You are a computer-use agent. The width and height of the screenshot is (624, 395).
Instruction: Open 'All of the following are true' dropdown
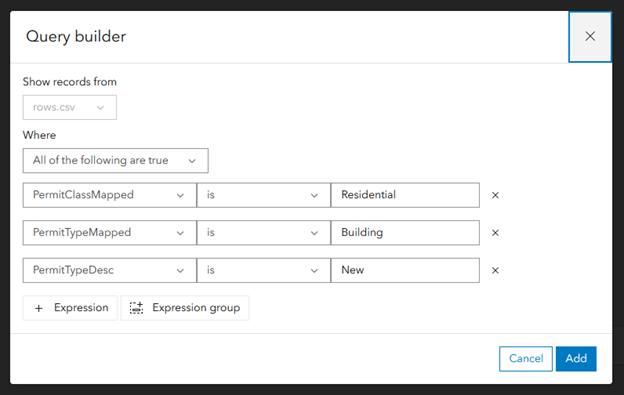coord(115,161)
